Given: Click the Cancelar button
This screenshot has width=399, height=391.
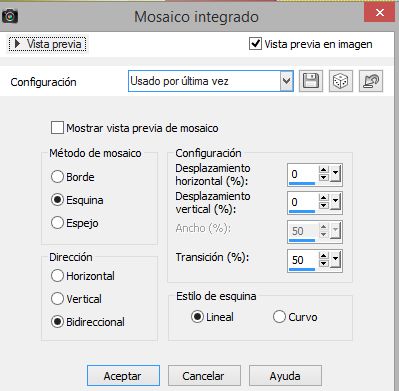Looking at the screenshot, I should click(204, 376).
